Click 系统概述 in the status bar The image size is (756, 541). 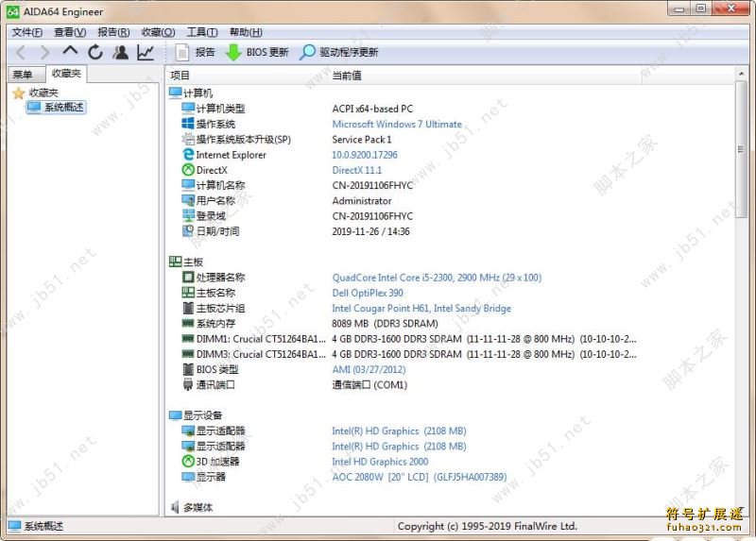36,526
